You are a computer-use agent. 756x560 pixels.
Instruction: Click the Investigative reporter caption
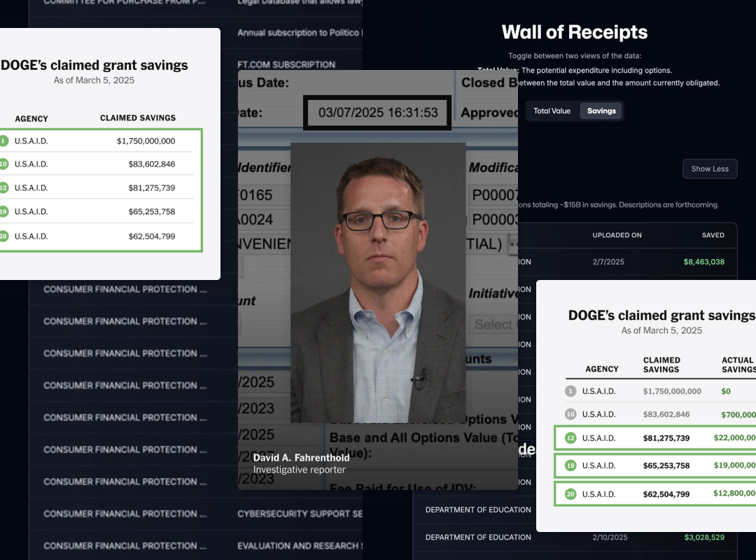coord(299,470)
